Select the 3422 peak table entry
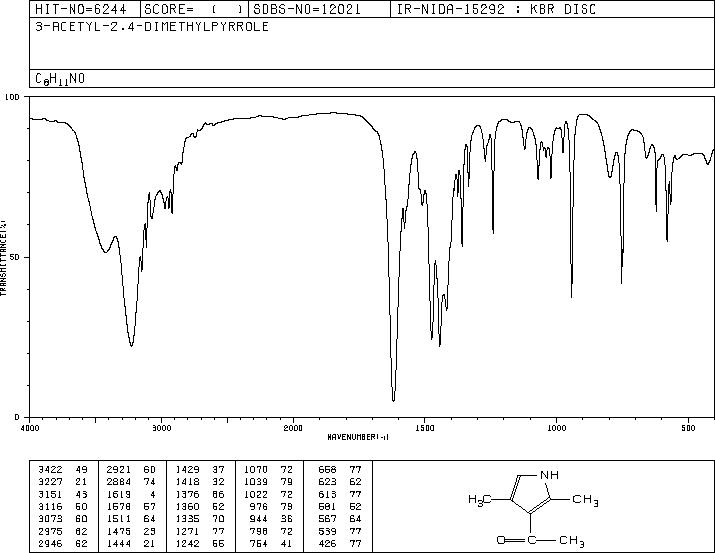The width and height of the screenshot is (715, 553). (x=64, y=470)
